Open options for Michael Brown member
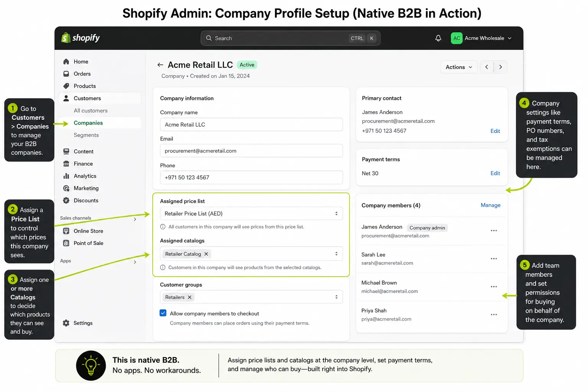This screenshot has width=588, height=392. (494, 287)
